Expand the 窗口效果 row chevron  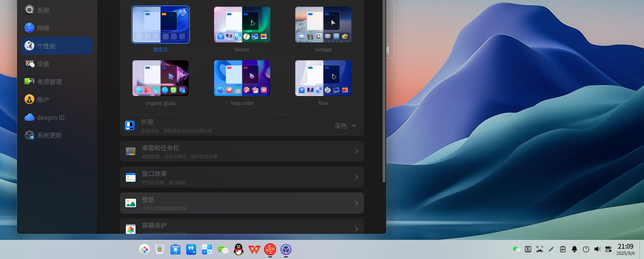(357, 177)
